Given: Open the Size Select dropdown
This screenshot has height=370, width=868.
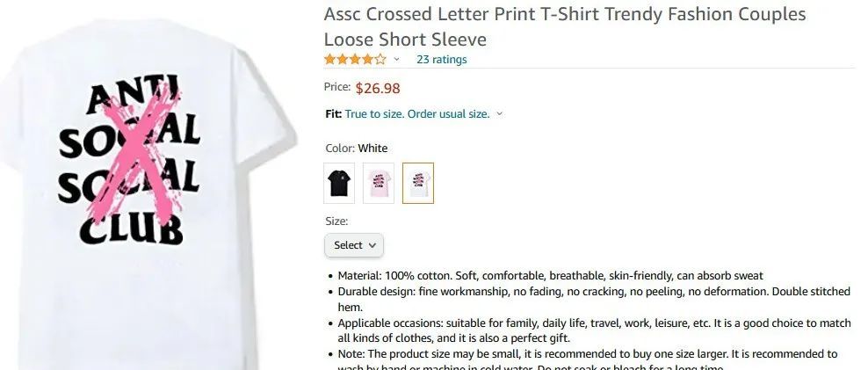Looking at the screenshot, I should click(x=354, y=245).
